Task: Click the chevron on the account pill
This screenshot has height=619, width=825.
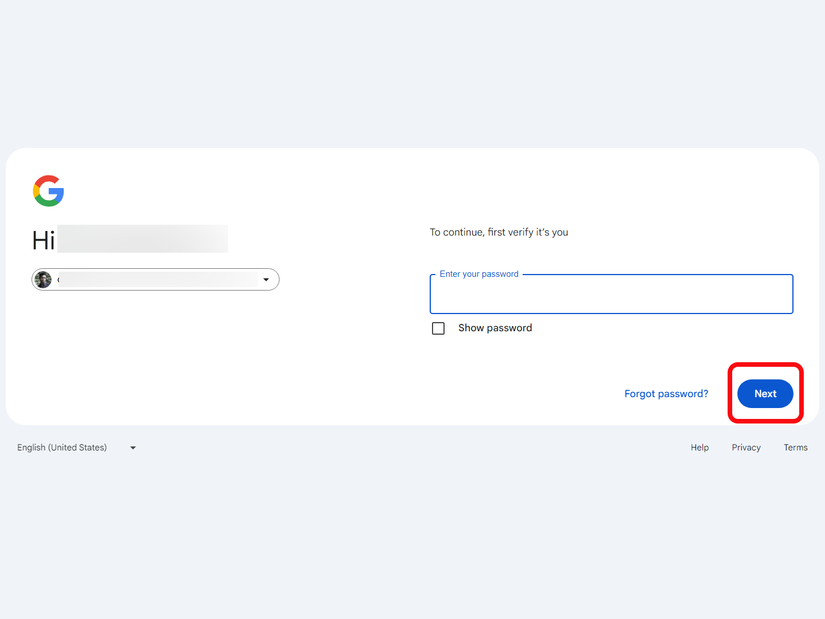Action: click(x=264, y=279)
